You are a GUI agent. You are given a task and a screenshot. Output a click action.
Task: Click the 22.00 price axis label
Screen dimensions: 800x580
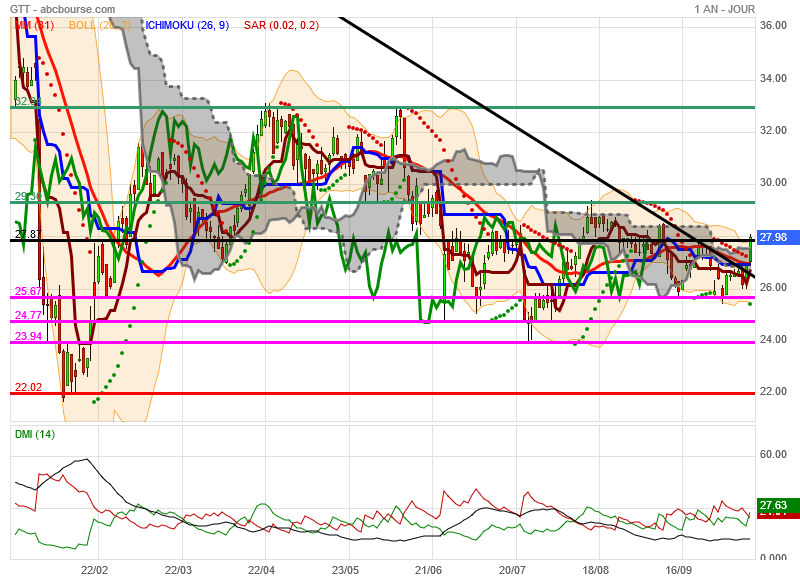tap(773, 391)
